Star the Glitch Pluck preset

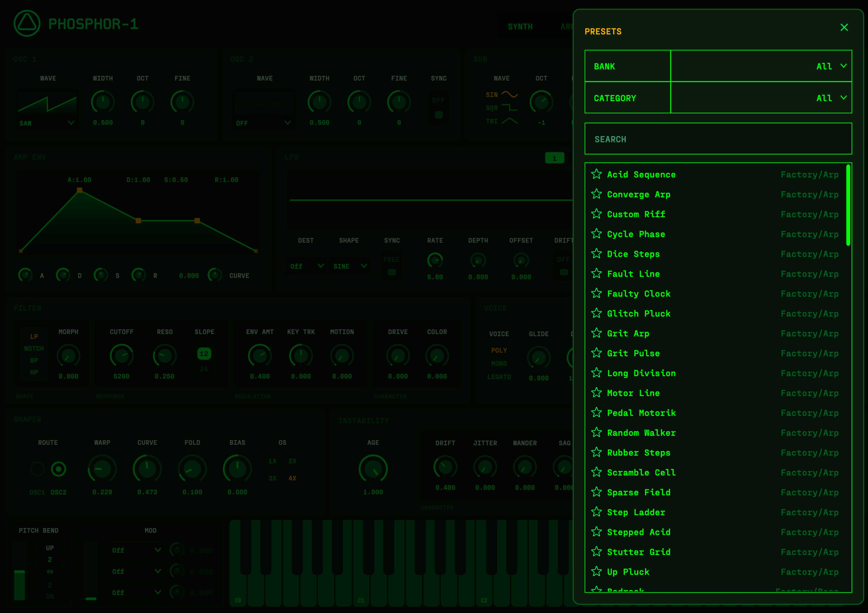tap(596, 313)
